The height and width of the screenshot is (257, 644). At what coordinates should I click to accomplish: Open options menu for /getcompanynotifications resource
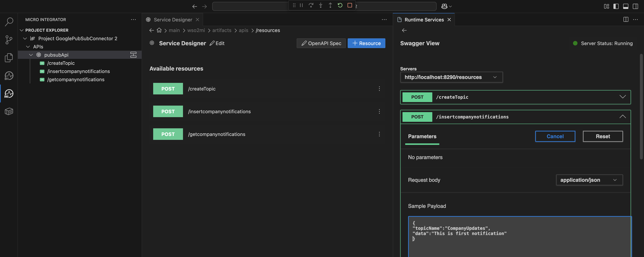coord(379,134)
